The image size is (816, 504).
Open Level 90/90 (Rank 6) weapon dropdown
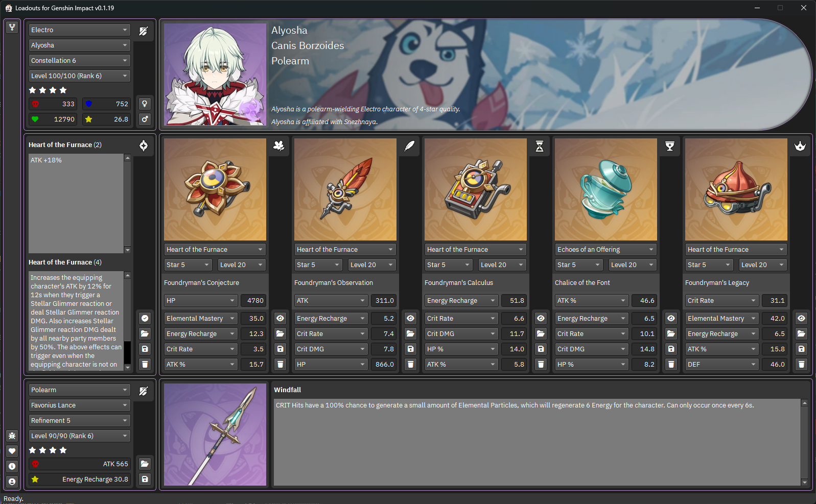point(80,436)
